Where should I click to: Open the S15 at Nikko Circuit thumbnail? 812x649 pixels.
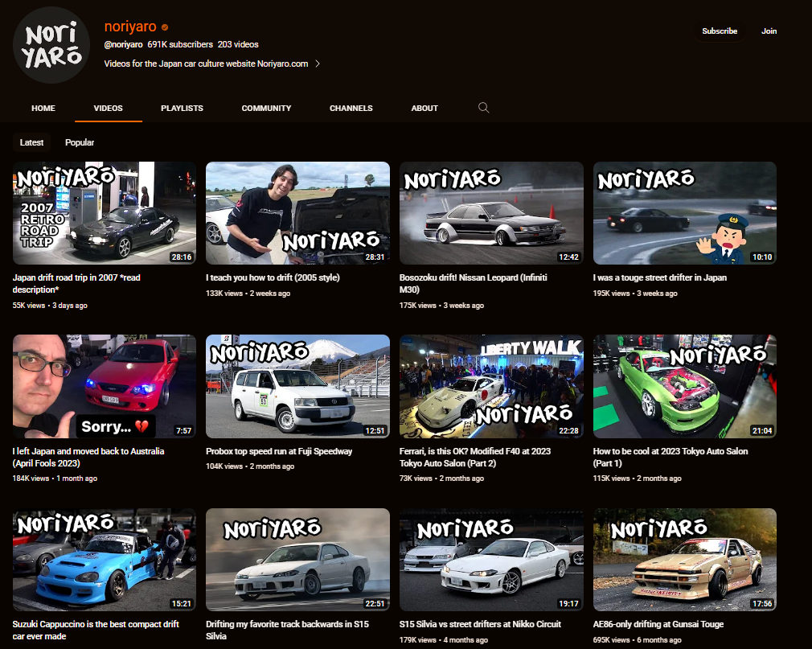point(491,560)
